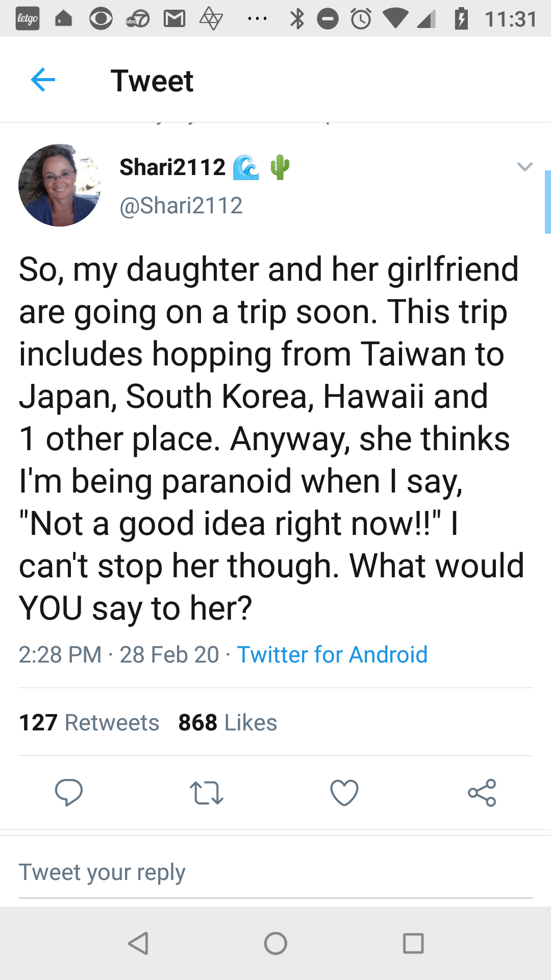The image size is (551, 980).
Task: Open the share icon for this tweet
Action: pos(482,793)
